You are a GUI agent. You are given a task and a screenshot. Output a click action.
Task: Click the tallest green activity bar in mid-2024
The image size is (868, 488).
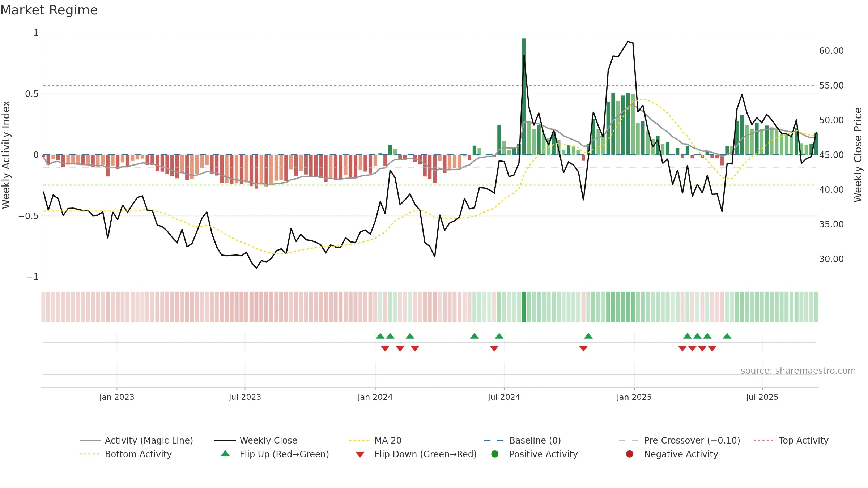coord(524,97)
